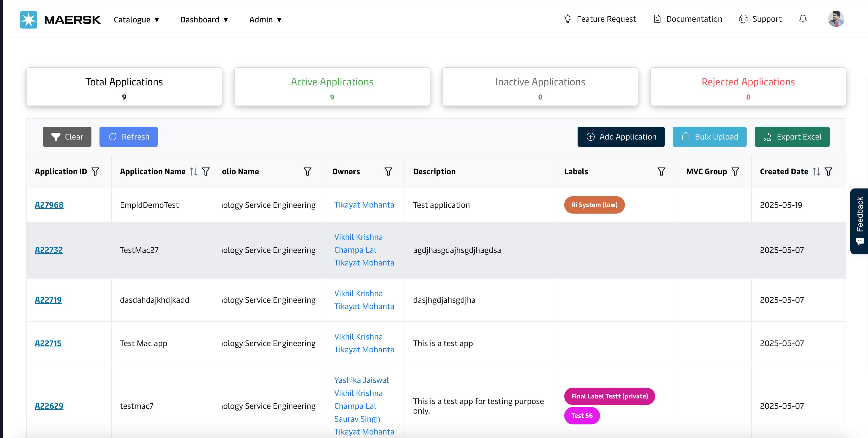Open the notifications bell

[x=803, y=19]
